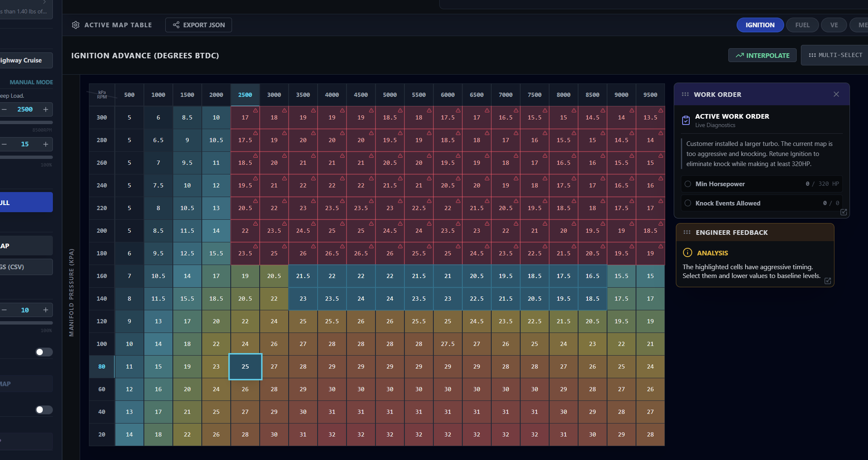This screenshot has width=868, height=460.
Task: Enable Multi-Select mode
Action: coord(835,55)
